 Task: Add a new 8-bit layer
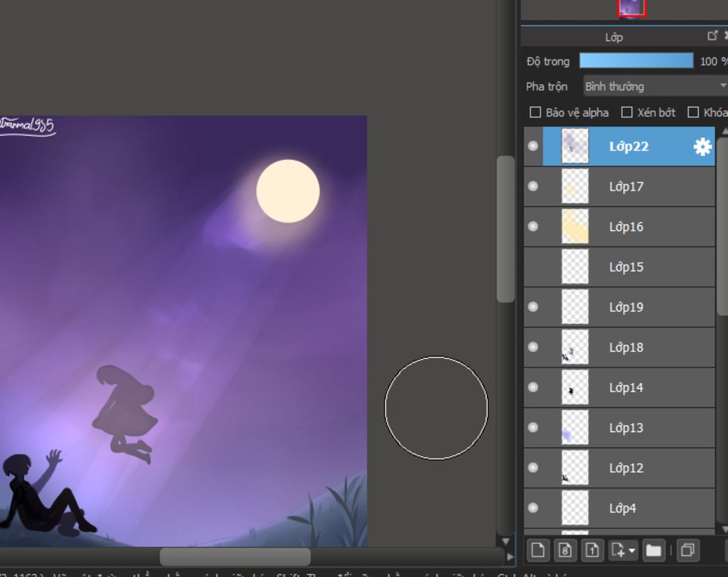click(564, 550)
